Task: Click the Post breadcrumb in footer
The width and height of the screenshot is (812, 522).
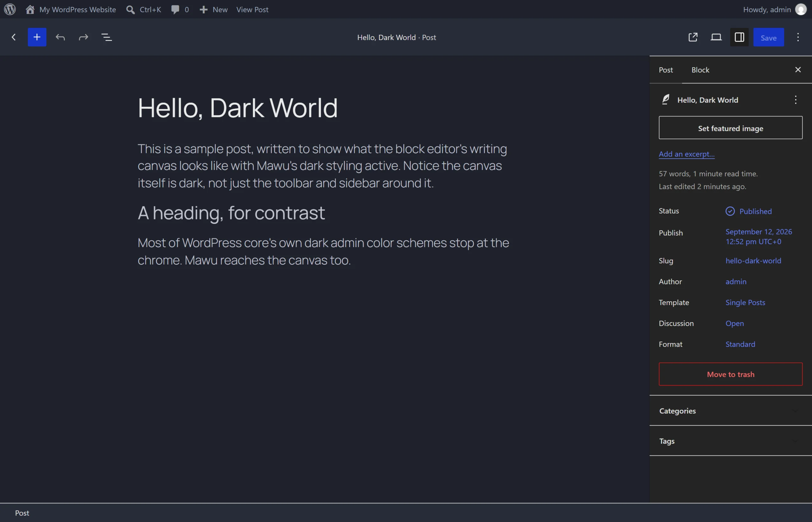Action: coord(22,513)
